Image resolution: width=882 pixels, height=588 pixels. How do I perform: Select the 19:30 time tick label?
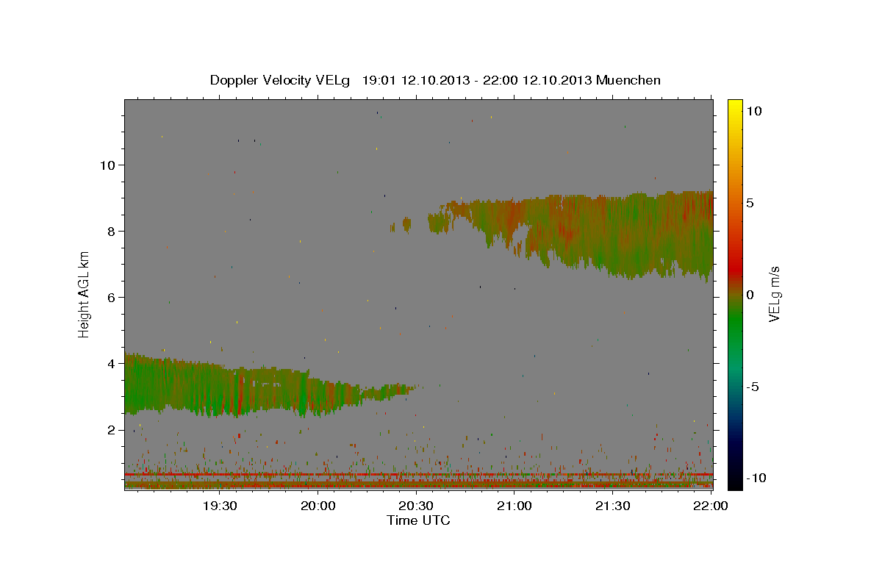(x=220, y=506)
